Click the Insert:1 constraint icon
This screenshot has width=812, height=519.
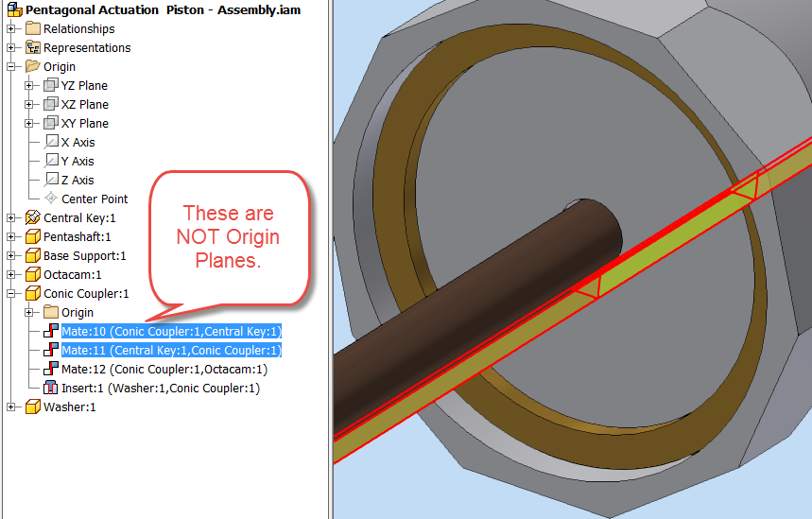tap(50, 388)
